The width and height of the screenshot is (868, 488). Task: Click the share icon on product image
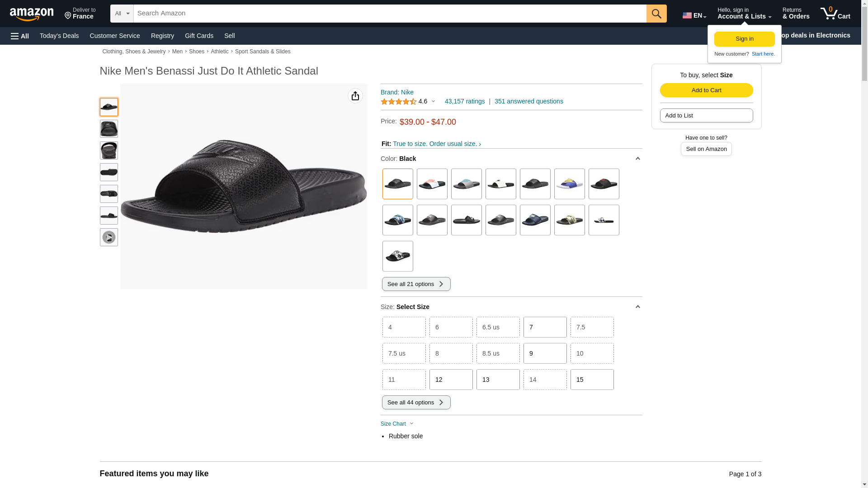point(355,96)
